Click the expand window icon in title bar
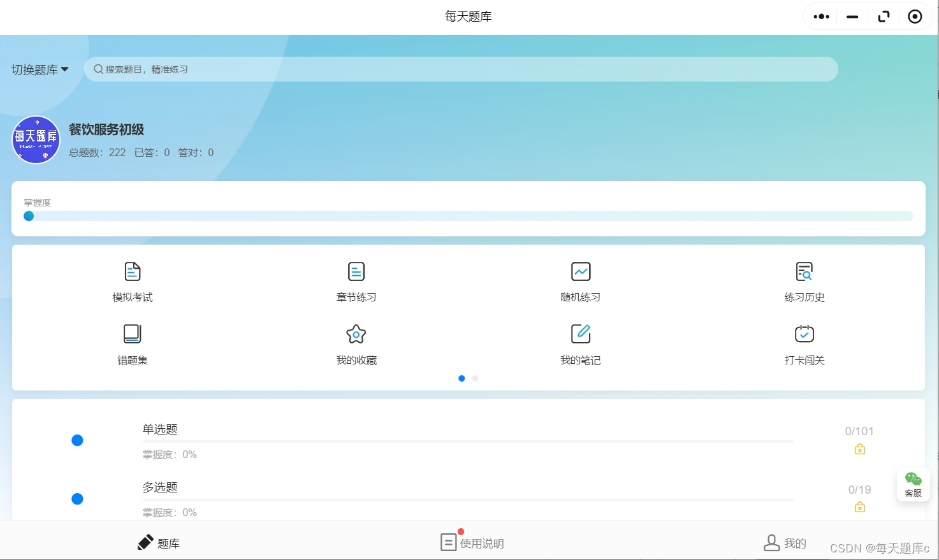 tap(884, 17)
